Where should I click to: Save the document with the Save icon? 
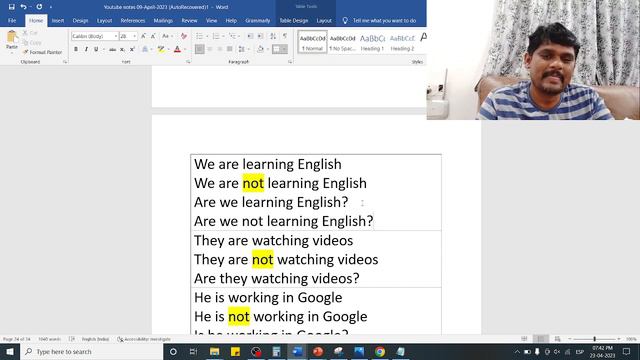click(x=11, y=7)
